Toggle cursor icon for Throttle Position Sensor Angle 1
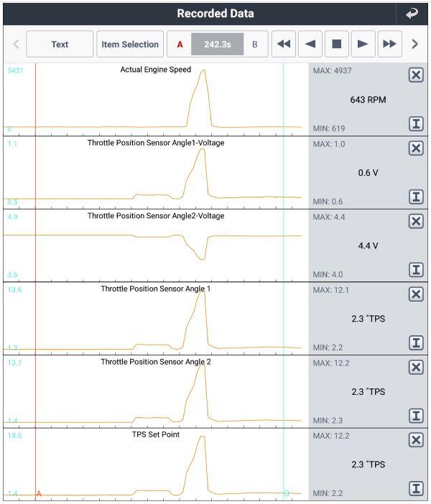Image resolution: width=431 pixels, height=504 pixels. pos(415,342)
